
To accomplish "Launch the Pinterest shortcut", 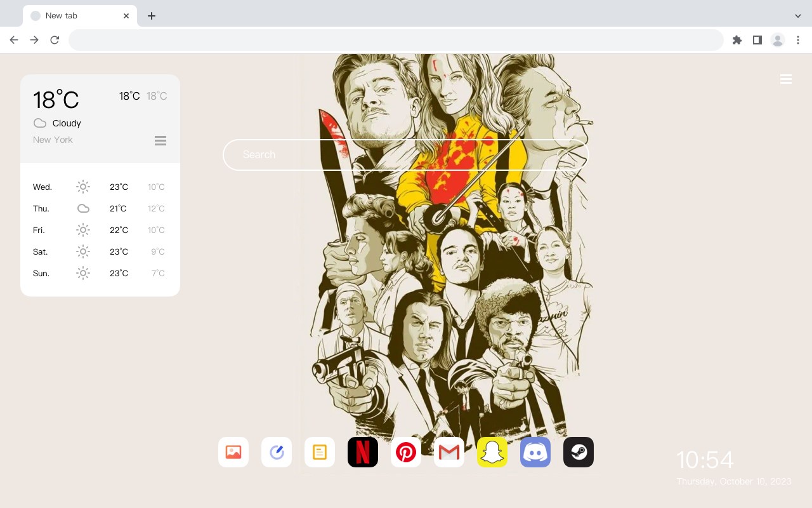I will (406, 452).
